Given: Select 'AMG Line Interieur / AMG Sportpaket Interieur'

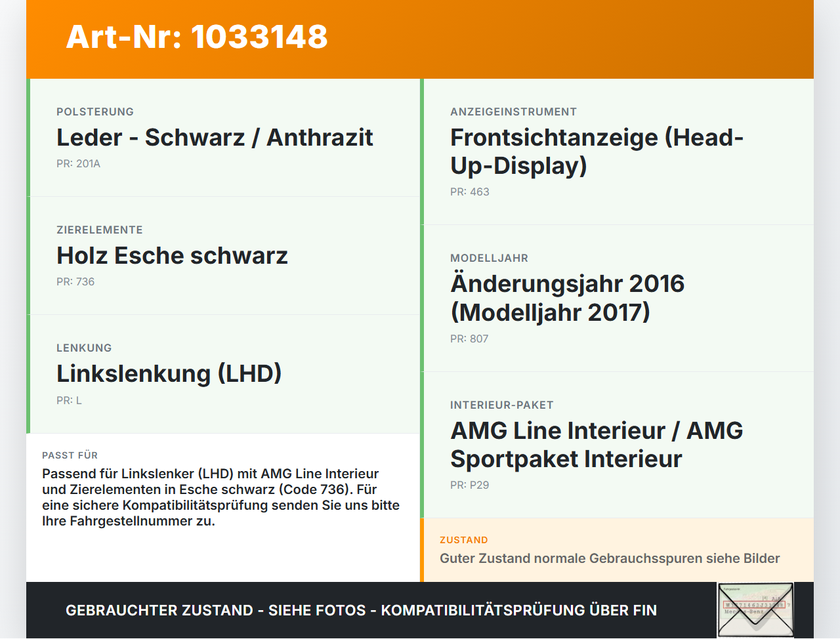Looking at the screenshot, I should pyautogui.click(x=597, y=445).
